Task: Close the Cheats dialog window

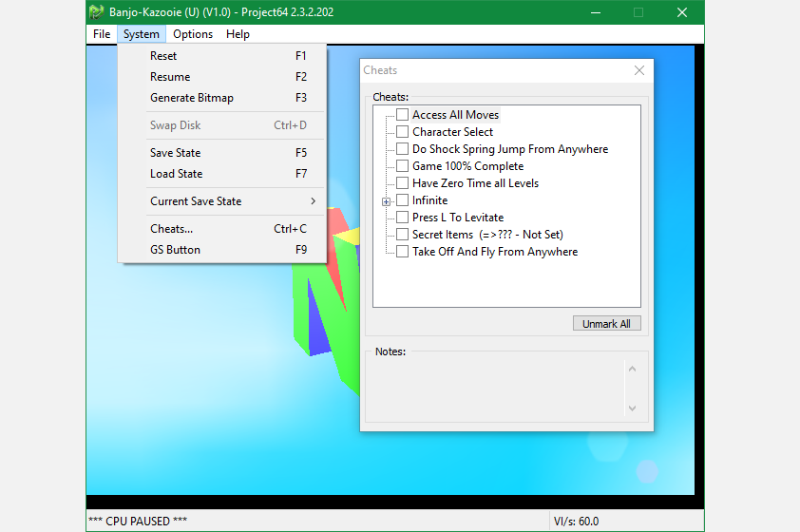Action: click(x=639, y=70)
